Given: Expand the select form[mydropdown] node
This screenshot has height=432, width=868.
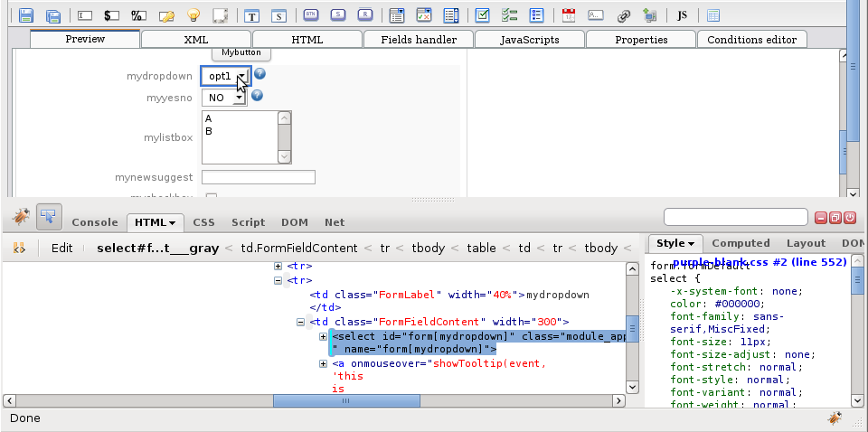Looking at the screenshot, I should [325, 337].
